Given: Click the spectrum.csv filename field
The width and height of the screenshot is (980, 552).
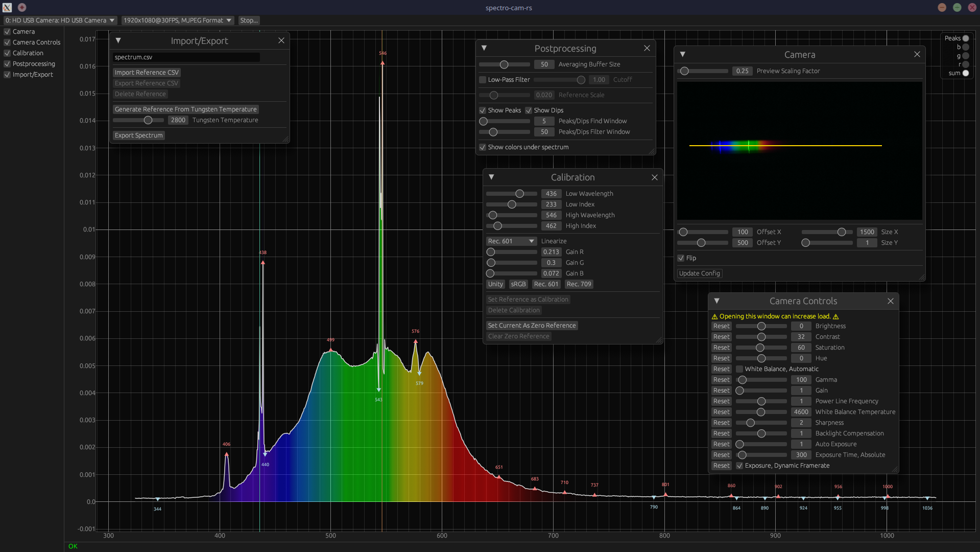Looking at the screenshot, I should tap(186, 57).
